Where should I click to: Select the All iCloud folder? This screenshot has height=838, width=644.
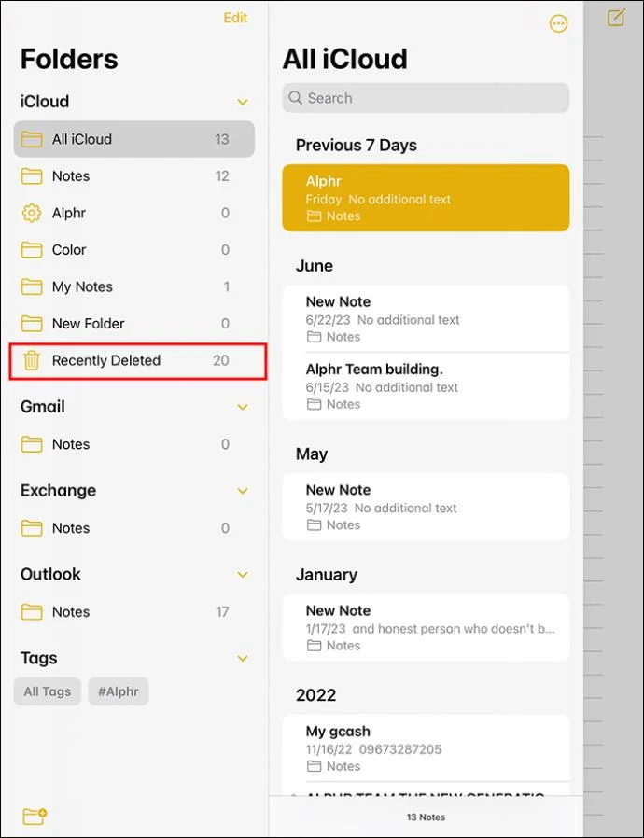[x=133, y=139]
